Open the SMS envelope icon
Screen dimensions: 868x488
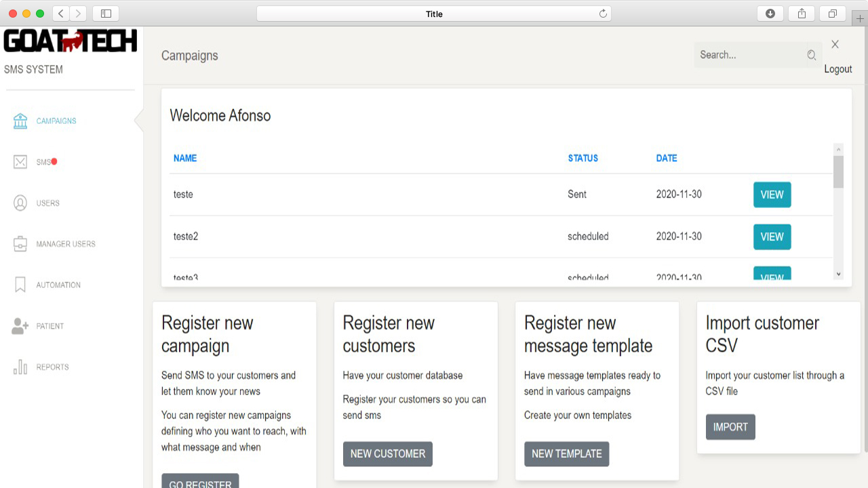point(20,162)
